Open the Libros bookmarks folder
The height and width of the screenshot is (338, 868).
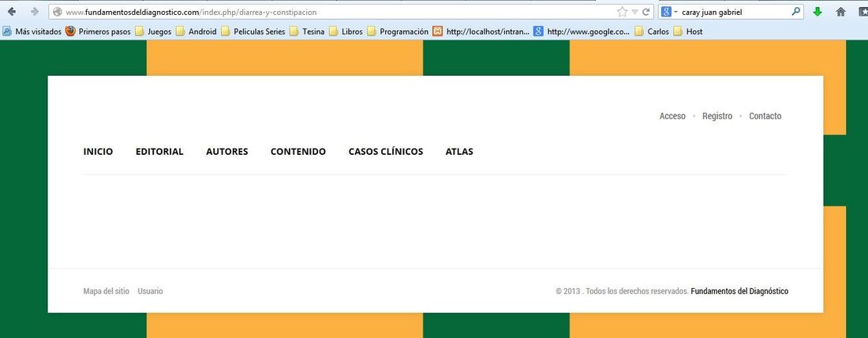(x=346, y=32)
